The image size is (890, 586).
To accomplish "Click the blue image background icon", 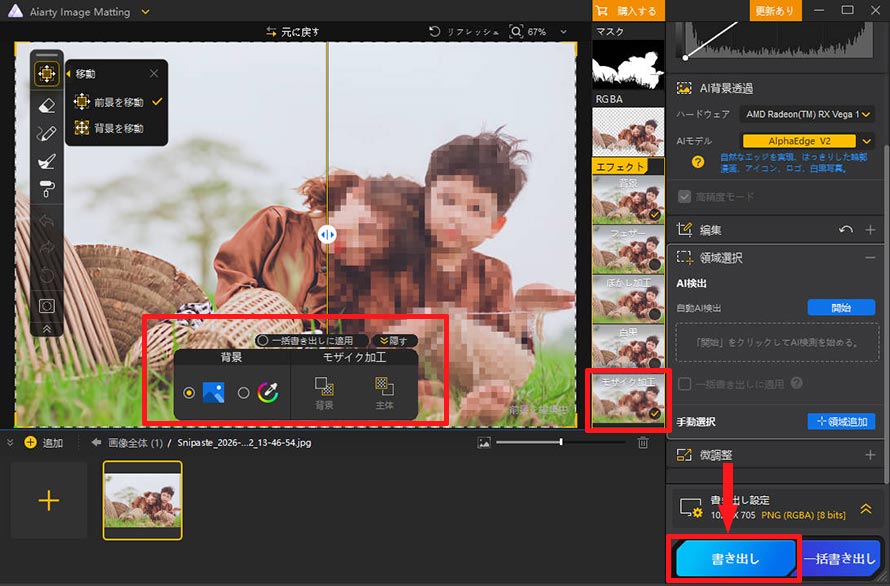I will click(x=213, y=392).
